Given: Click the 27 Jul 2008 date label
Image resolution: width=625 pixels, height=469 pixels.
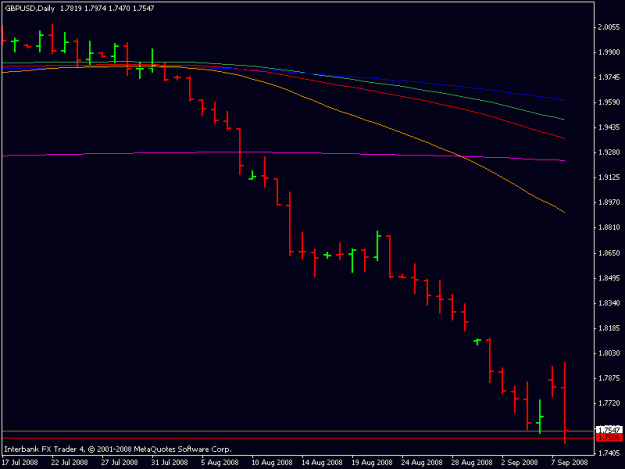Looking at the screenshot, I should tap(120, 462).
